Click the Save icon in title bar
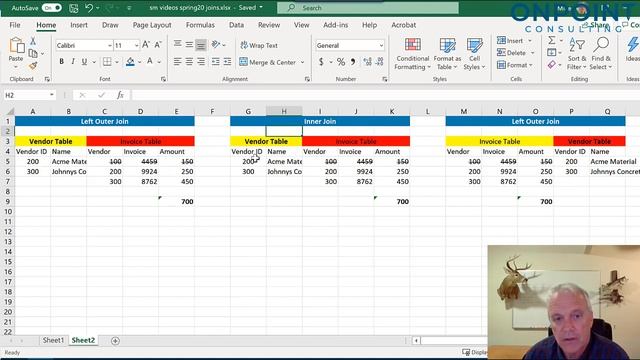 click(x=74, y=8)
